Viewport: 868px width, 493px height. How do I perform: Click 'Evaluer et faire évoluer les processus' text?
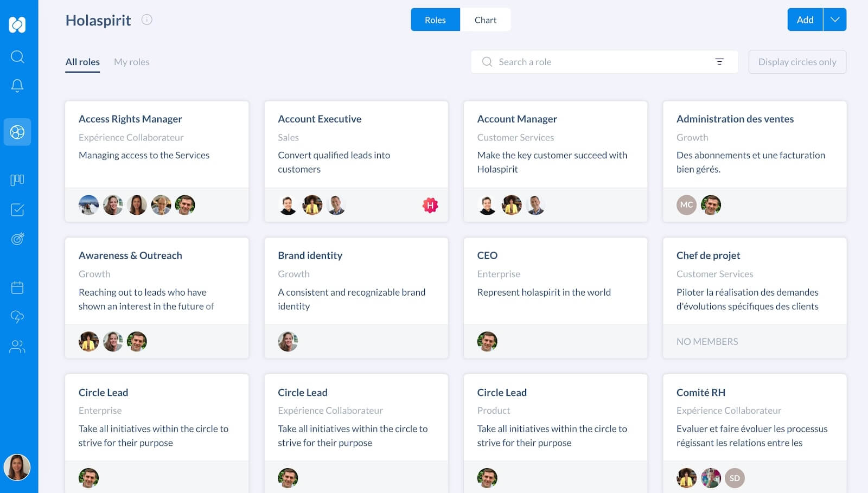[x=752, y=436]
